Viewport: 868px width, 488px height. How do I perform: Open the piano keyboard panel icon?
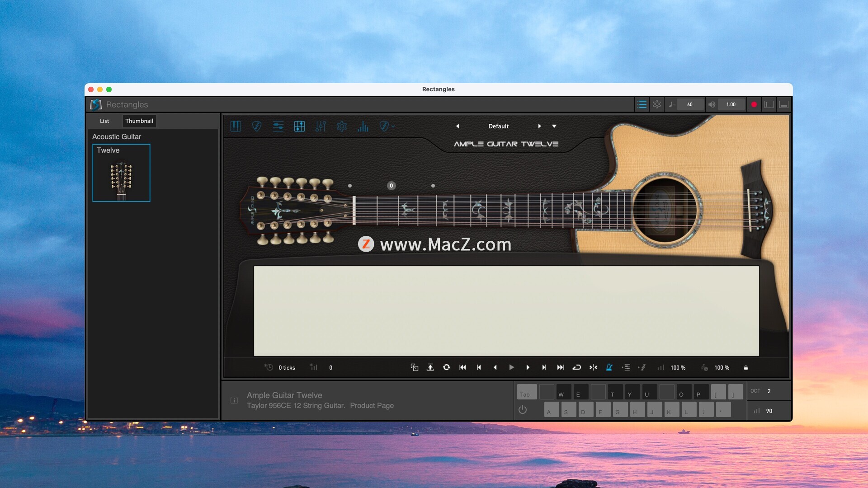236,127
